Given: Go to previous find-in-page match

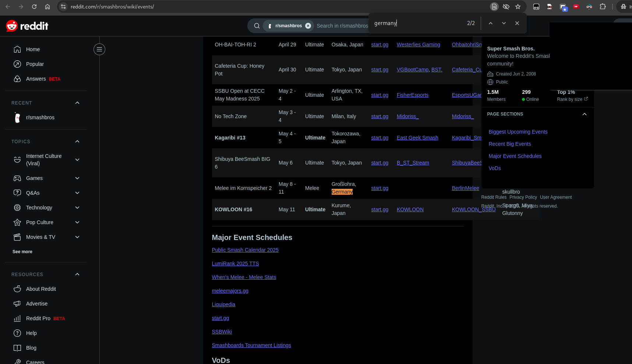Looking at the screenshot, I should (x=490, y=23).
